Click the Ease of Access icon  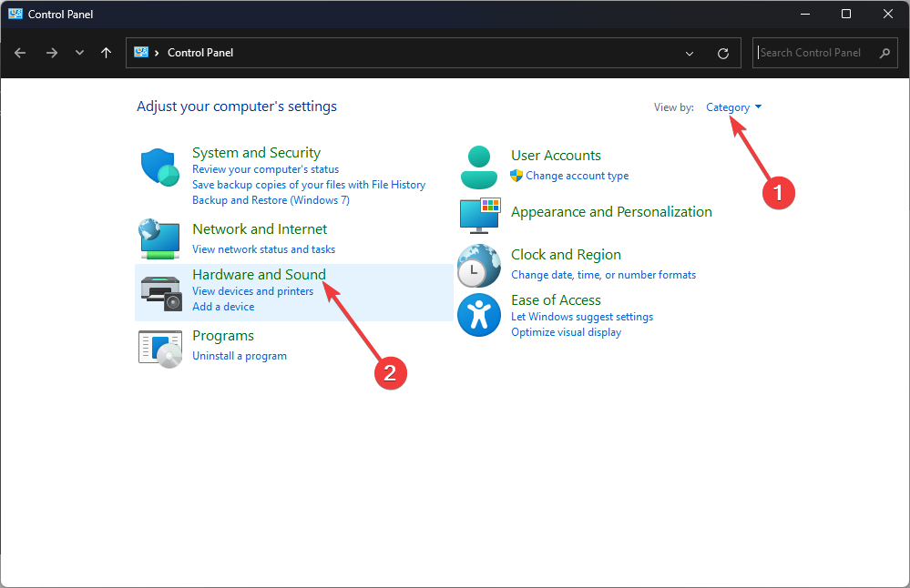[x=479, y=315]
